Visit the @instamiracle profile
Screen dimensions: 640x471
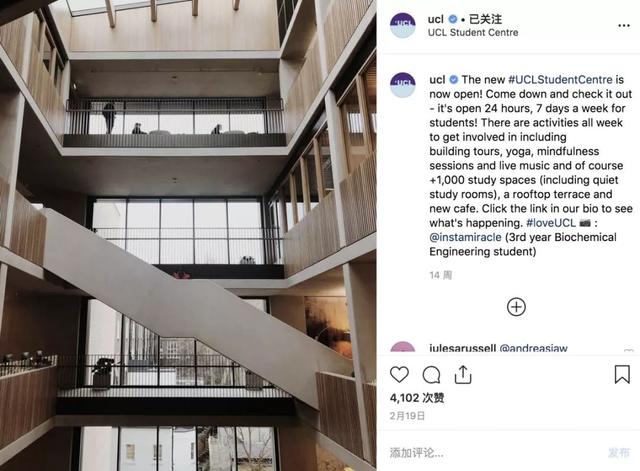point(465,237)
